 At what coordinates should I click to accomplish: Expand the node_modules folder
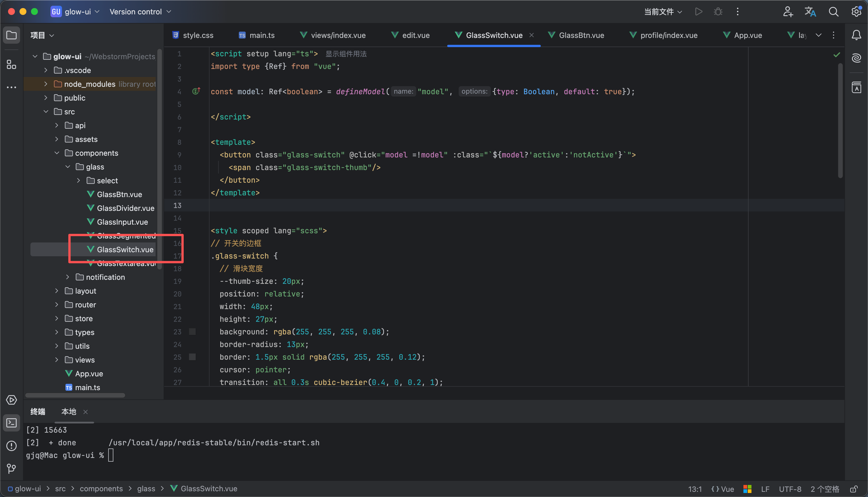click(x=46, y=84)
